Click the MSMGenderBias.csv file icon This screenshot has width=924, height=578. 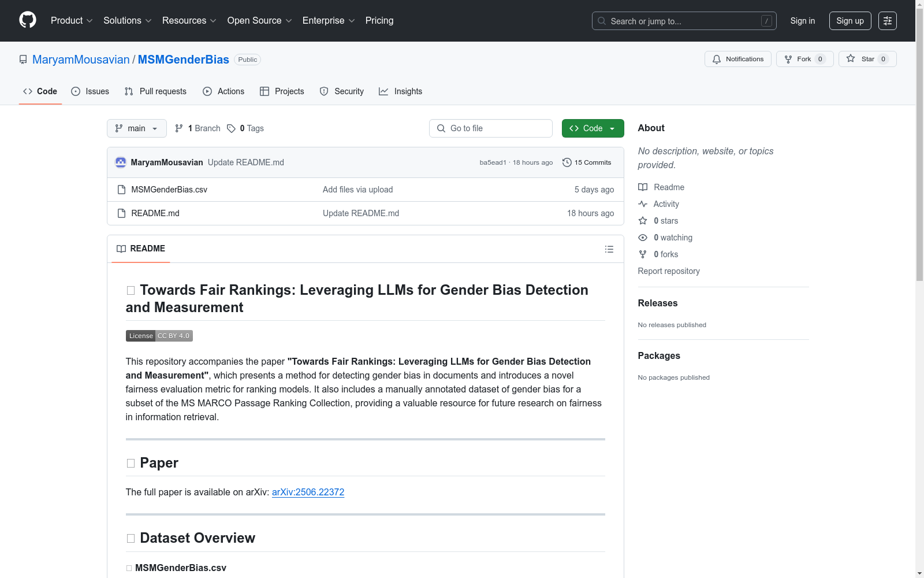(121, 190)
